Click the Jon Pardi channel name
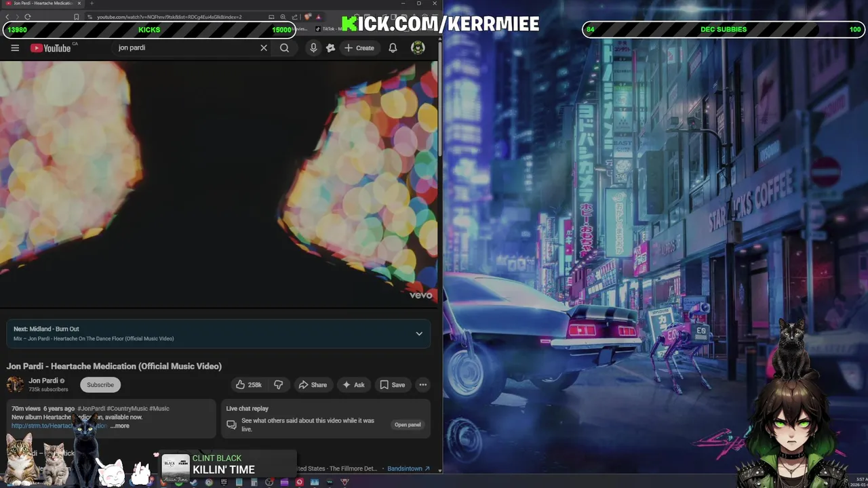 (x=43, y=380)
